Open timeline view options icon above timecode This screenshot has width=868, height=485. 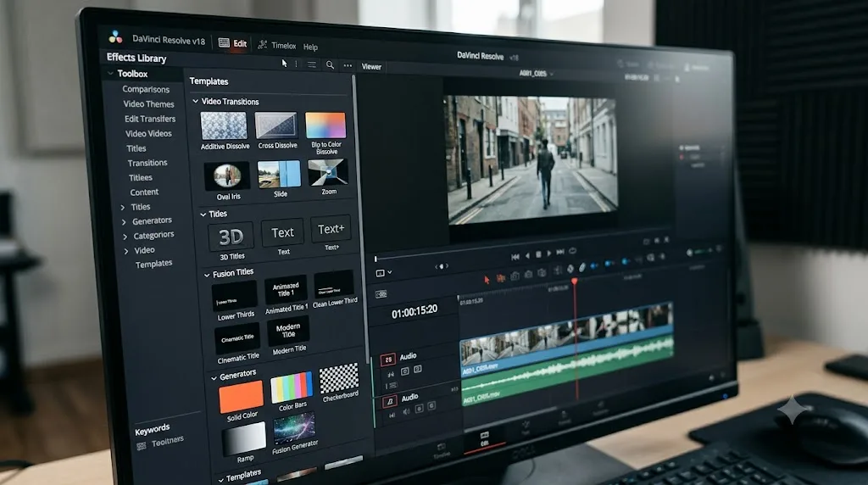381,294
